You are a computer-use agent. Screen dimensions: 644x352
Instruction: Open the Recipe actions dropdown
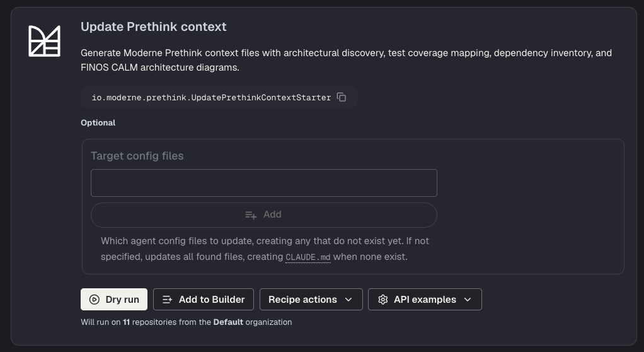pos(311,300)
